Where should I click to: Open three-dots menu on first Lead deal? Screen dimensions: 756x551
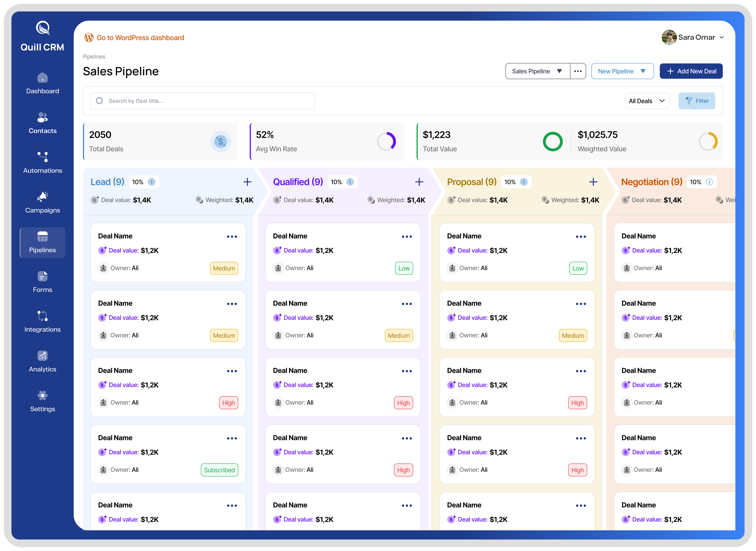[232, 237]
